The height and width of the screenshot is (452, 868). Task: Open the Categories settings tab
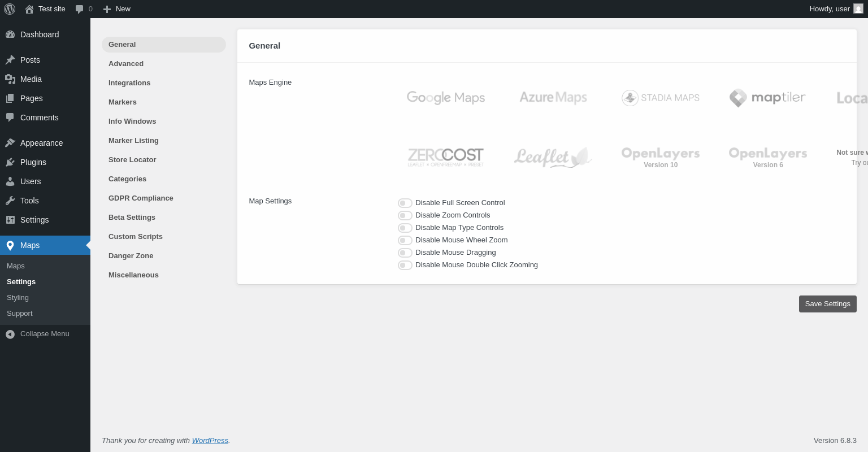point(164,179)
